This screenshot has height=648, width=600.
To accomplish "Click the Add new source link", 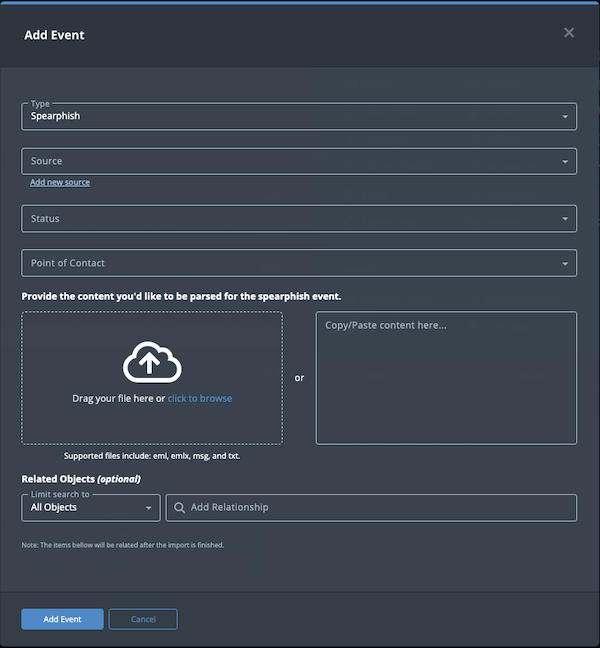I will pos(60,182).
